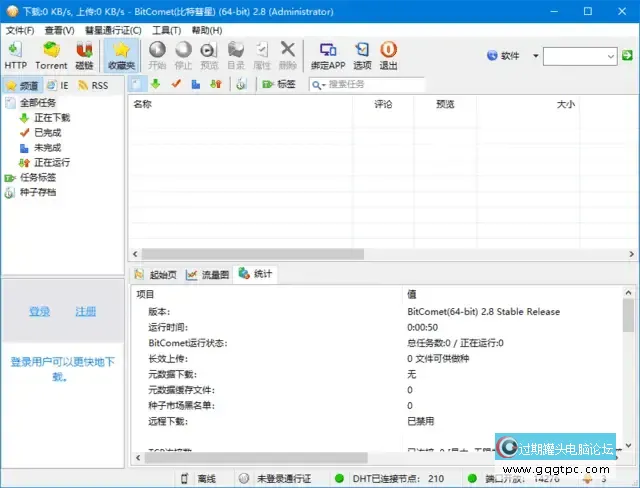
Task: Click the statistics scroll up arrow
Action: click(x=628, y=293)
